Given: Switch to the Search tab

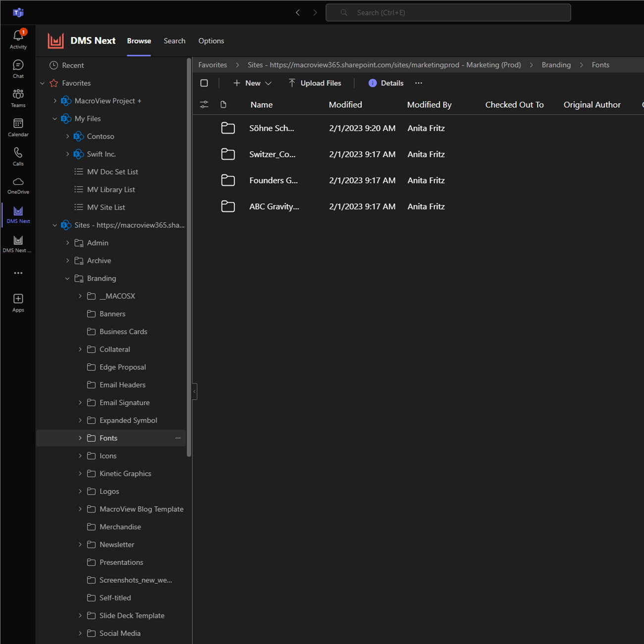Looking at the screenshot, I should [174, 41].
